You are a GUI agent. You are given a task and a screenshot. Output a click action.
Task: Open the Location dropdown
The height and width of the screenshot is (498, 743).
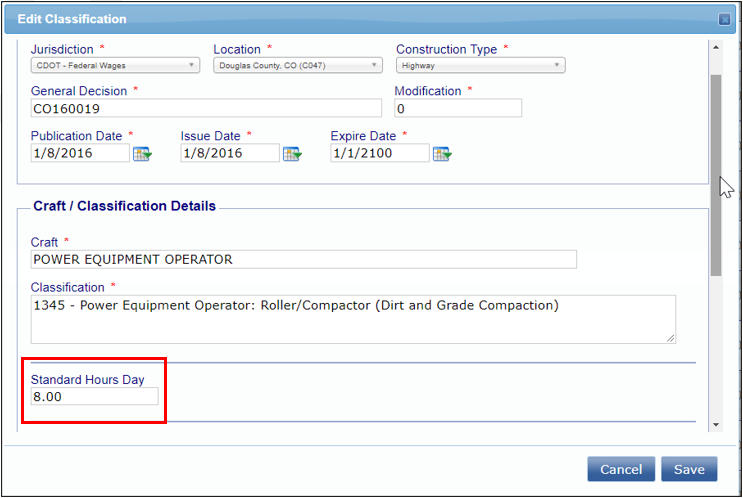(298, 65)
